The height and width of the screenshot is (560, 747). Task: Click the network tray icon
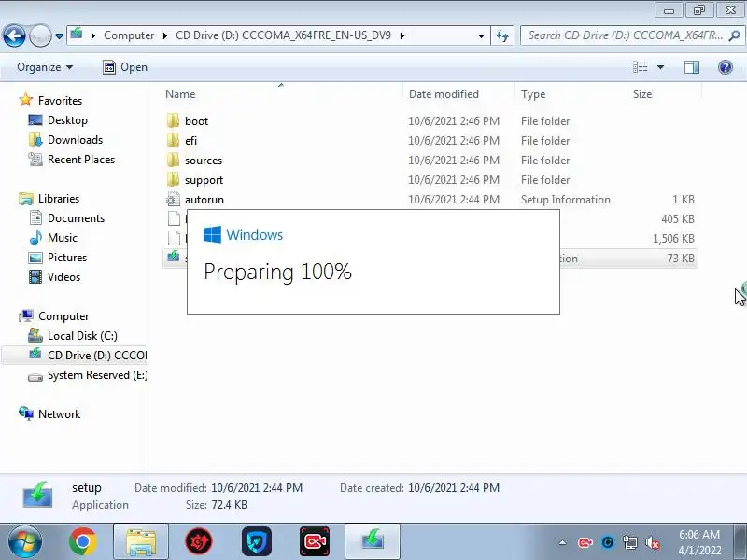630,542
